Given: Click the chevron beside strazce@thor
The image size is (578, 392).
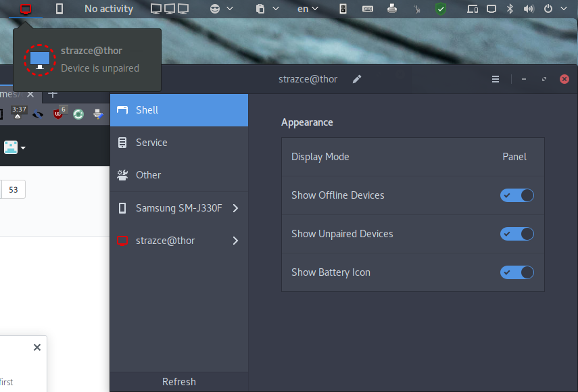Looking at the screenshot, I should (235, 241).
